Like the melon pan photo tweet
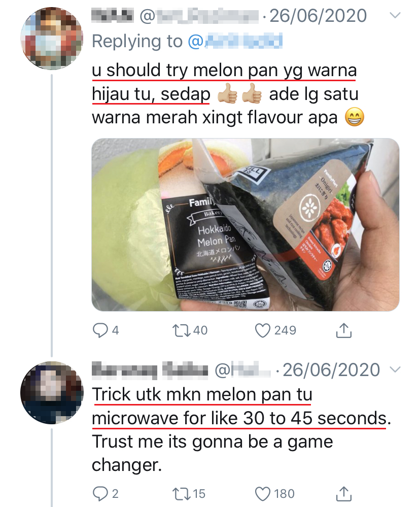Screen dimensions: 420x507 click(x=262, y=330)
